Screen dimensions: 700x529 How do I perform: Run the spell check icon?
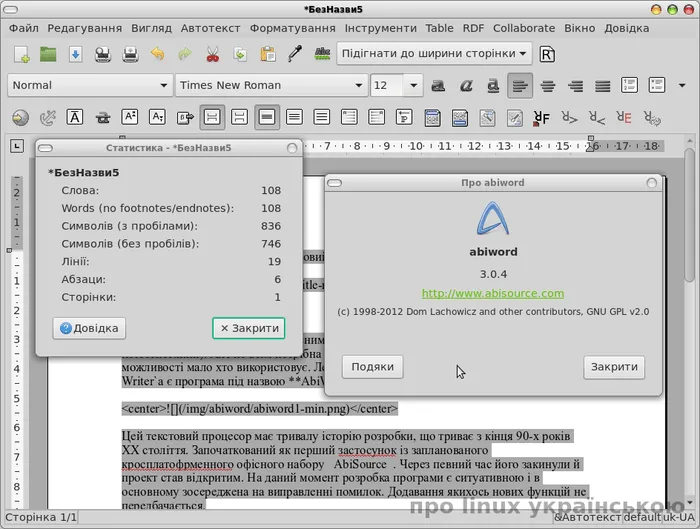tap(322, 54)
